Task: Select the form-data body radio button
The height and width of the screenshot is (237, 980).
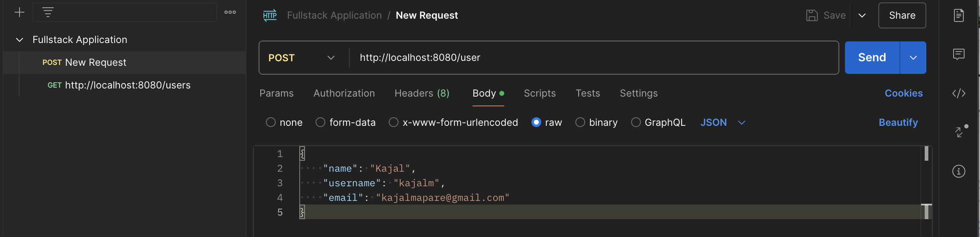Action: tap(320, 122)
